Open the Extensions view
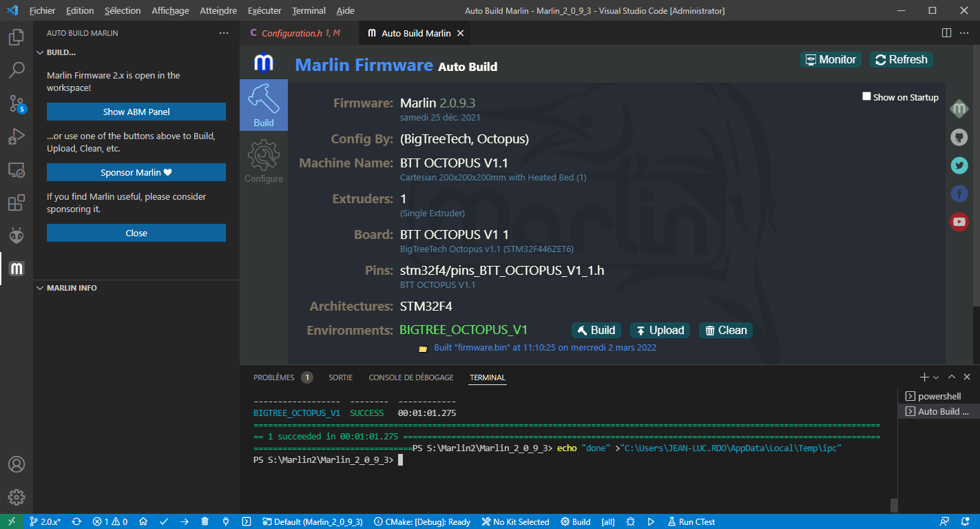This screenshot has width=980, height=529. 17,203
